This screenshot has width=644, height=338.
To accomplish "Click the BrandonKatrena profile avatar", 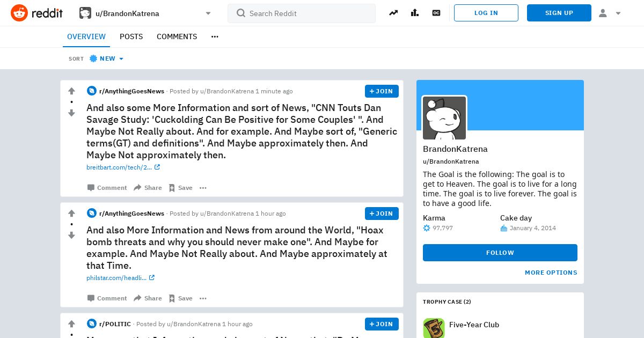I will (x=444, y=118).
